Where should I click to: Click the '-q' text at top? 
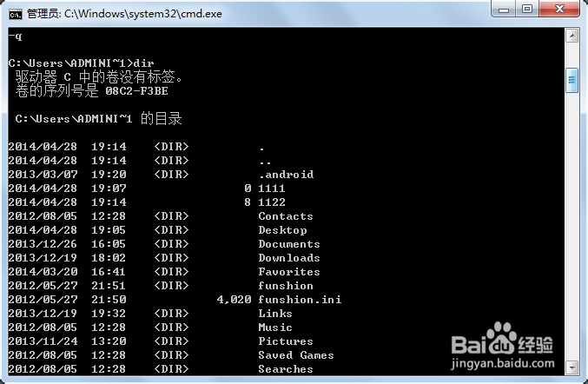tap(15, 36)
